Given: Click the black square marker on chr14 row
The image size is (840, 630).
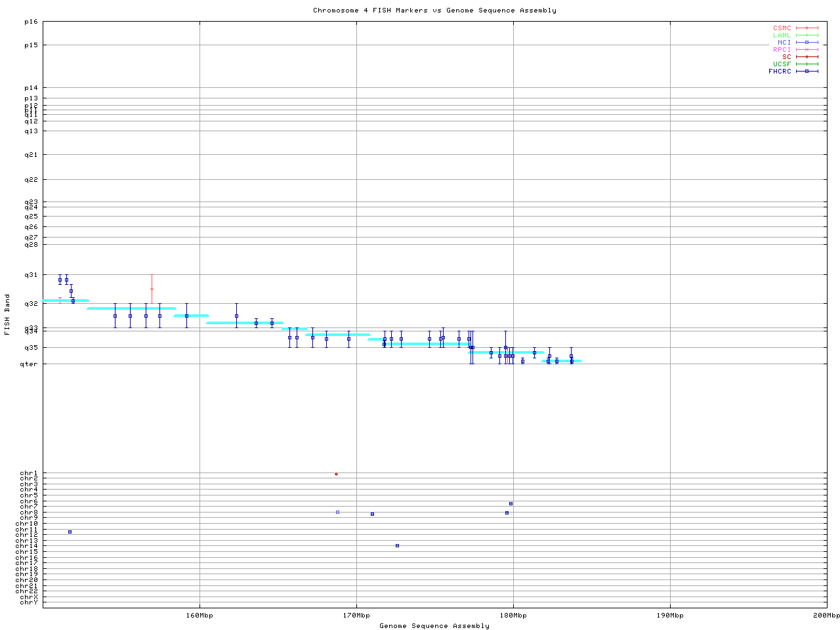Looking at the screenshot, I should click(397, 545).
